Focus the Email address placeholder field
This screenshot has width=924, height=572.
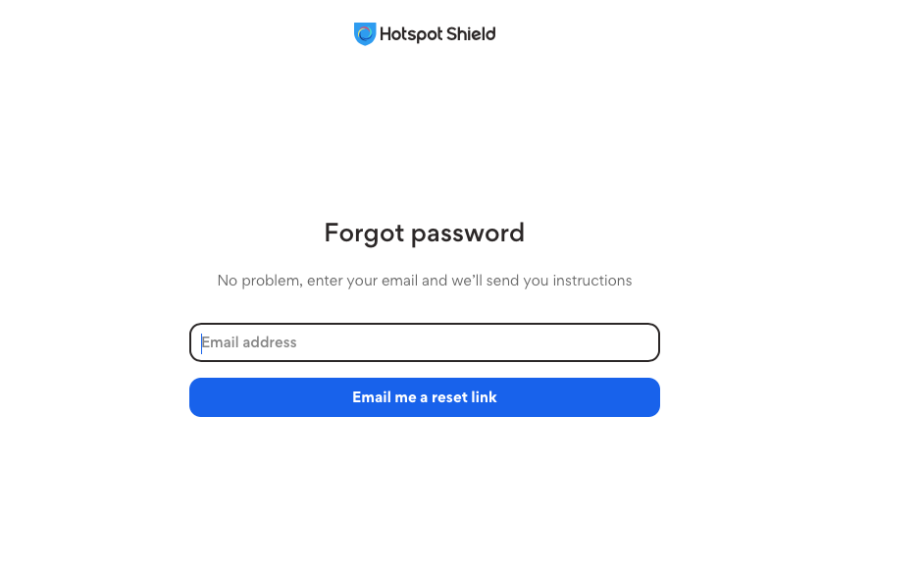click(424, 342)
